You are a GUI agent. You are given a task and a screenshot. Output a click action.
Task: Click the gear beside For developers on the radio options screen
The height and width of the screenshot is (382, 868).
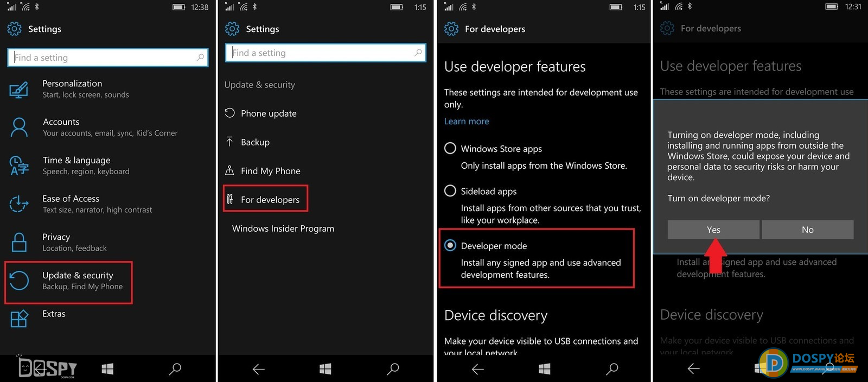(451, 29)
